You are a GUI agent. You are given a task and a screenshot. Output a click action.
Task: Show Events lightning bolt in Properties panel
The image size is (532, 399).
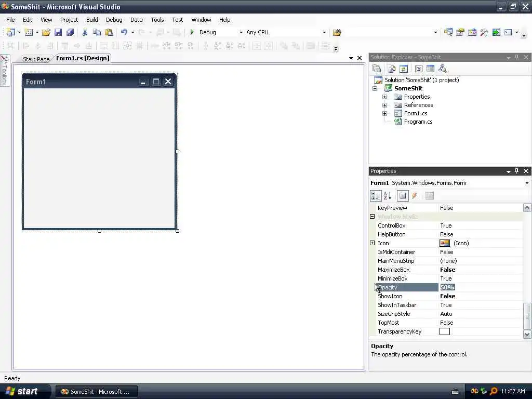coord(415,196)
